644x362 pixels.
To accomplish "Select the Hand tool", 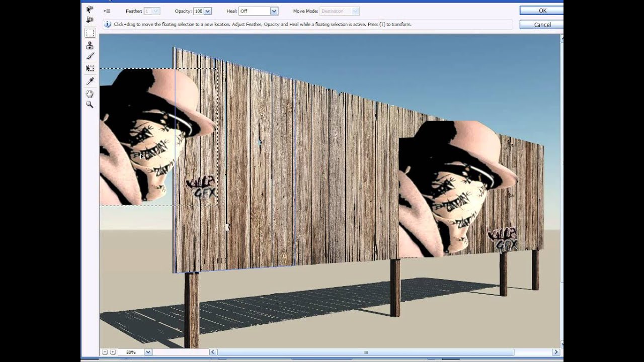I will point(90,94).
